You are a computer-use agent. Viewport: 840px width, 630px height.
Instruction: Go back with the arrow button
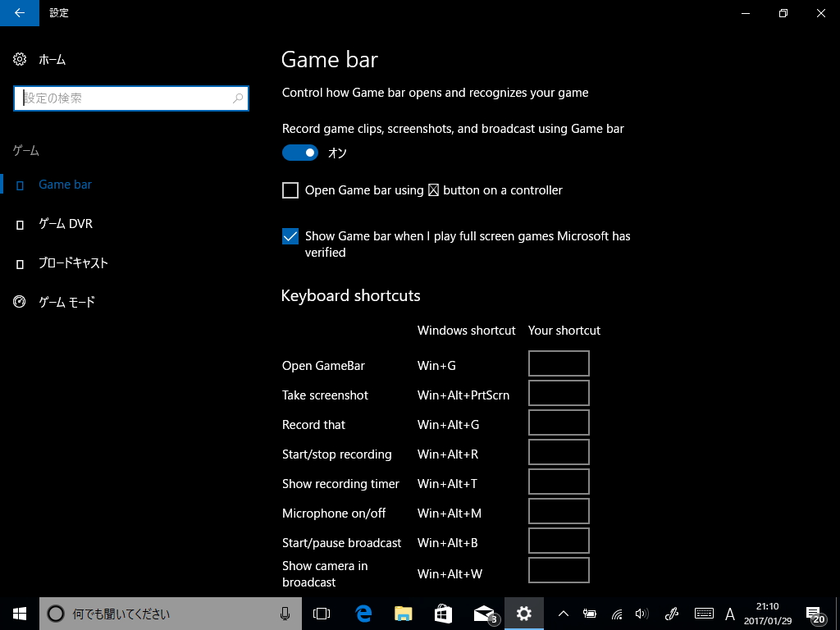(x=20, y=13)
